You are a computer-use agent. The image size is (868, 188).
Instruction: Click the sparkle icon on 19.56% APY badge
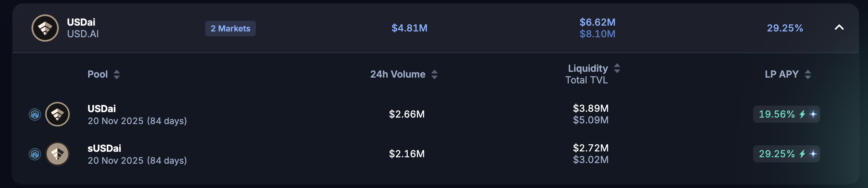813,114
